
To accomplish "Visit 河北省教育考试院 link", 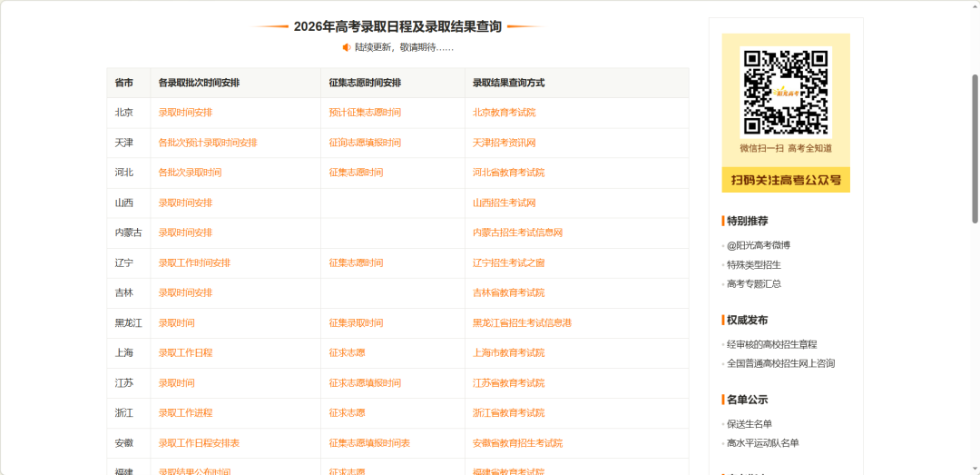I will click(509, 173).
